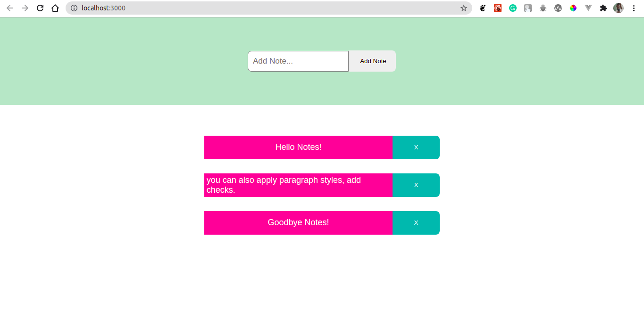This screenshot has height=319, width=644.
Task: Open the puzzle-piece extensions icon
Action: tap(603, 8)
